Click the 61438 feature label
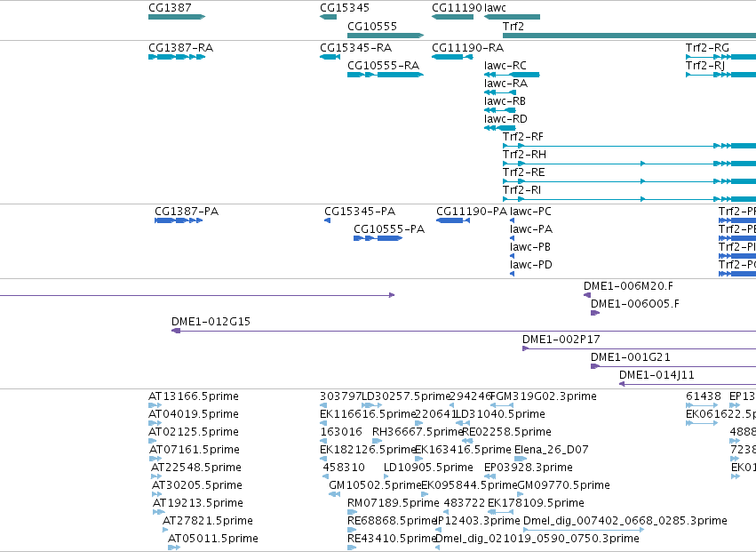Viewport: 756px width, 552px height. tap(704, 396)
